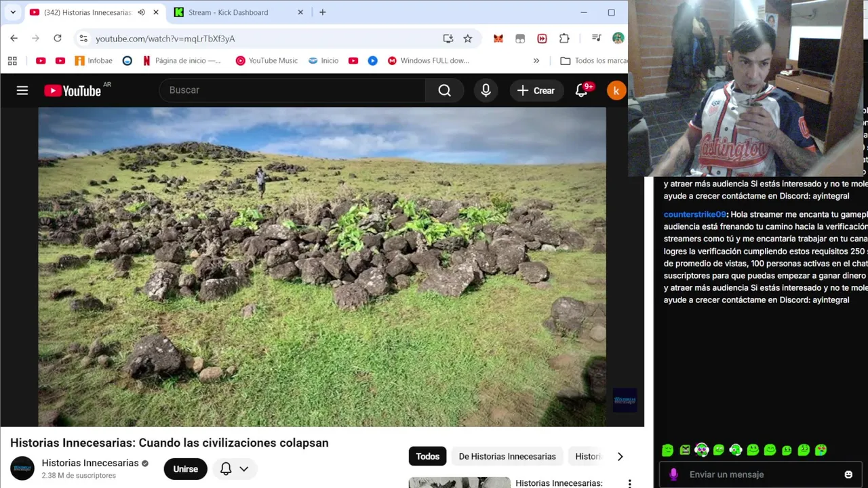The height and width of the screenshot is (488, 868).
Task: Click the YouTube 'Buscar' search field
Action: 292,90
